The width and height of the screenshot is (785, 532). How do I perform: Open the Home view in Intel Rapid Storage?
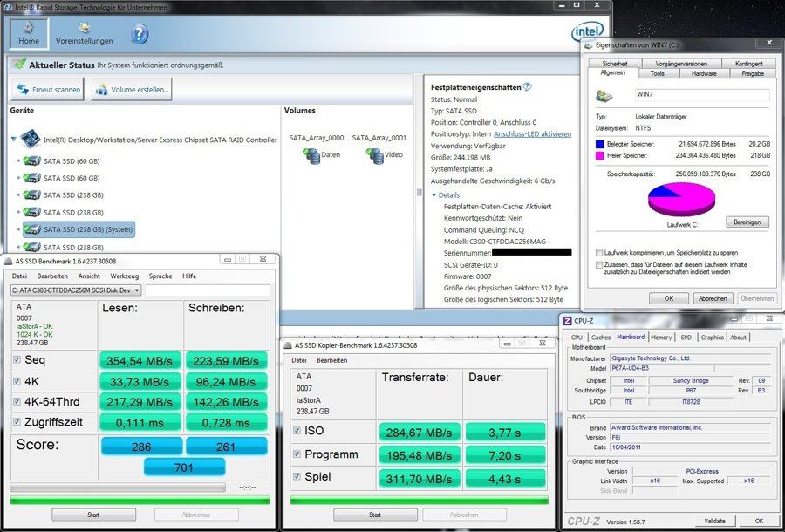point(29,33)
